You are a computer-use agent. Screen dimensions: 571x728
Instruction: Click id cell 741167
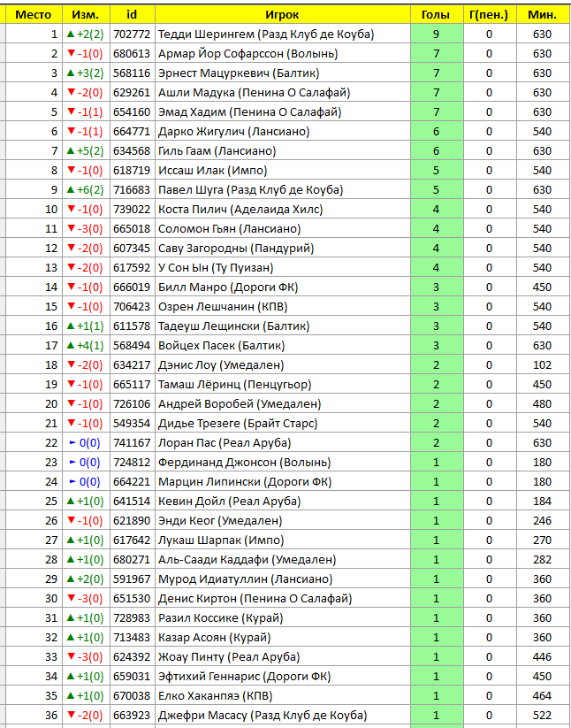coord(133,443)
